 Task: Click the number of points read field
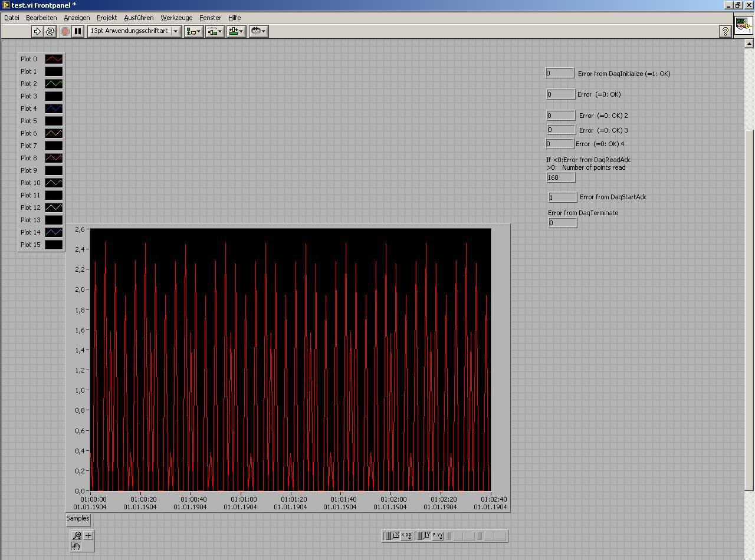tap(560, 177)
